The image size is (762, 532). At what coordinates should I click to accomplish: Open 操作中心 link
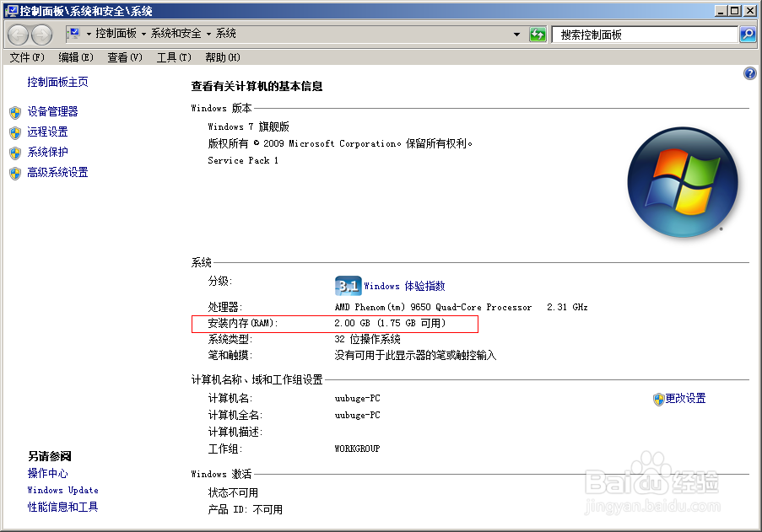click(47, 473)
